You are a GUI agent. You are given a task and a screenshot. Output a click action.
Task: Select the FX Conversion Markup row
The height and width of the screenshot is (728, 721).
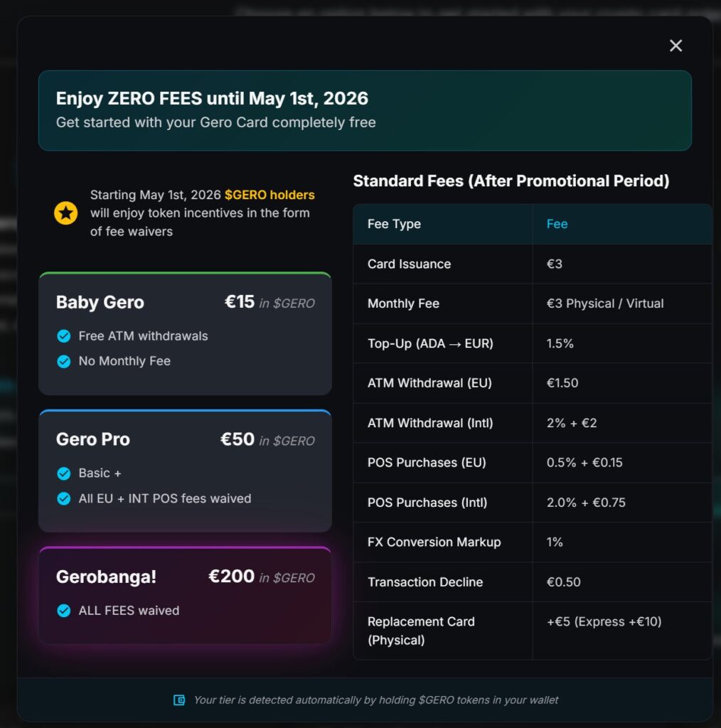434,542
